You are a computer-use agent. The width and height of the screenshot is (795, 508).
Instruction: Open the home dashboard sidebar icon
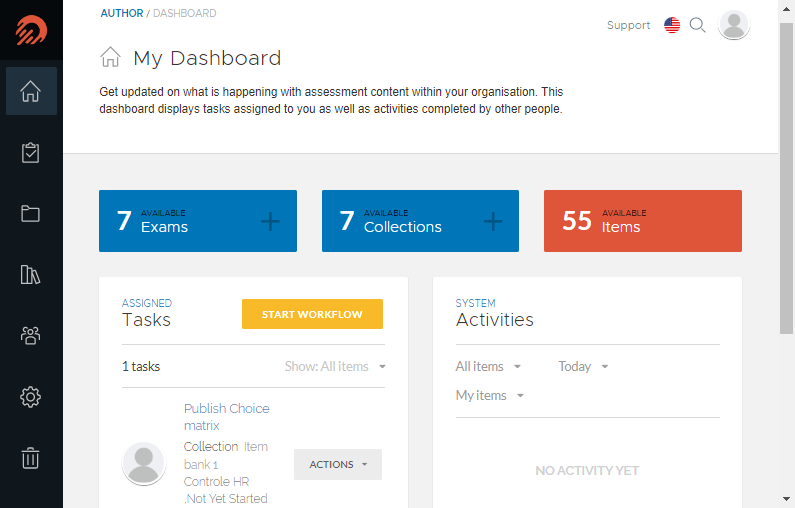tap(31, 91)
